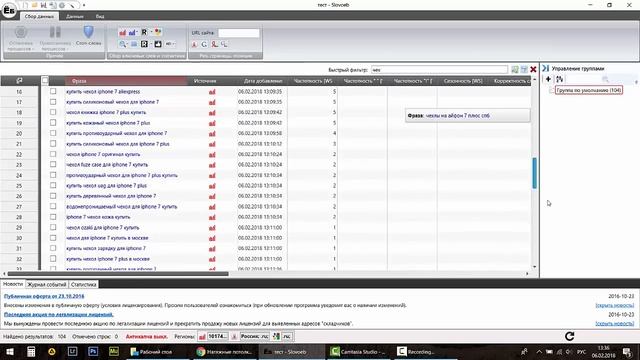Click the refresh arrow in status bar

coord(569,336)
